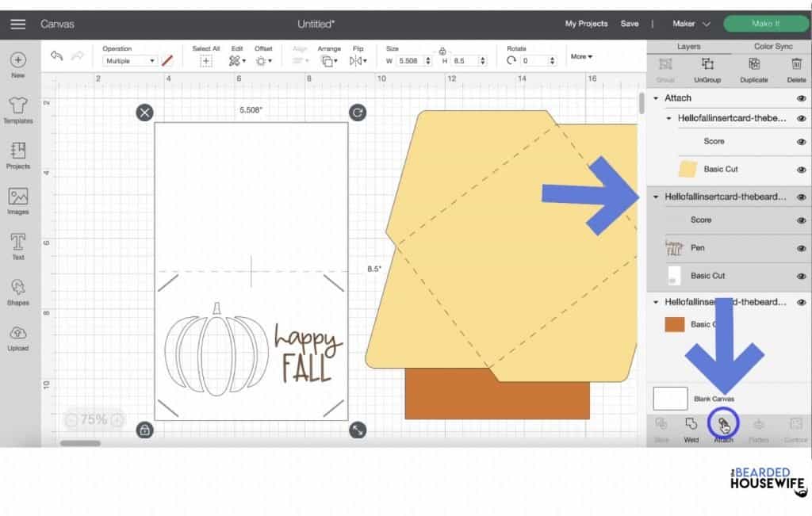Click the Save link at the top

tap(630, 24)
